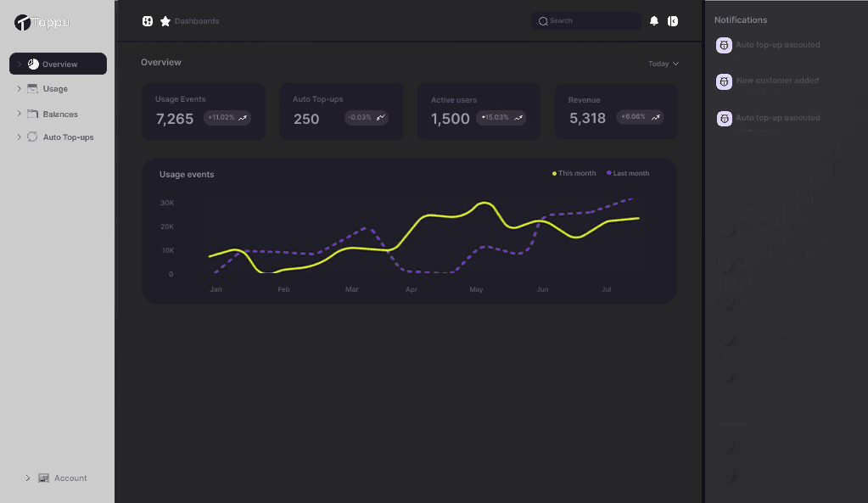Open first Auto top-up executed notification text

click(x=778, y=45)
